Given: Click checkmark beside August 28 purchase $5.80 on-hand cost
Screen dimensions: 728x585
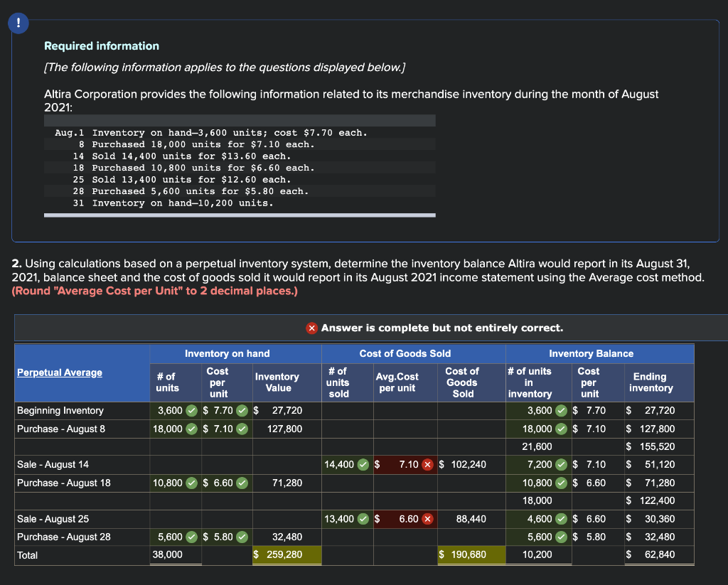Looking at the screenshot, I should [242, 537].
